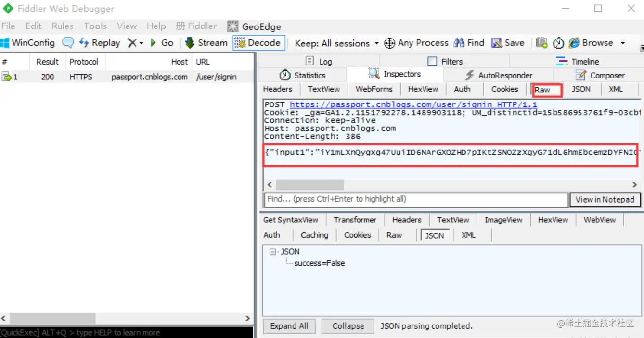Switch to the Log tab
Image resolution: width=644 pixels, height=338 pixels.
point(319,62)
